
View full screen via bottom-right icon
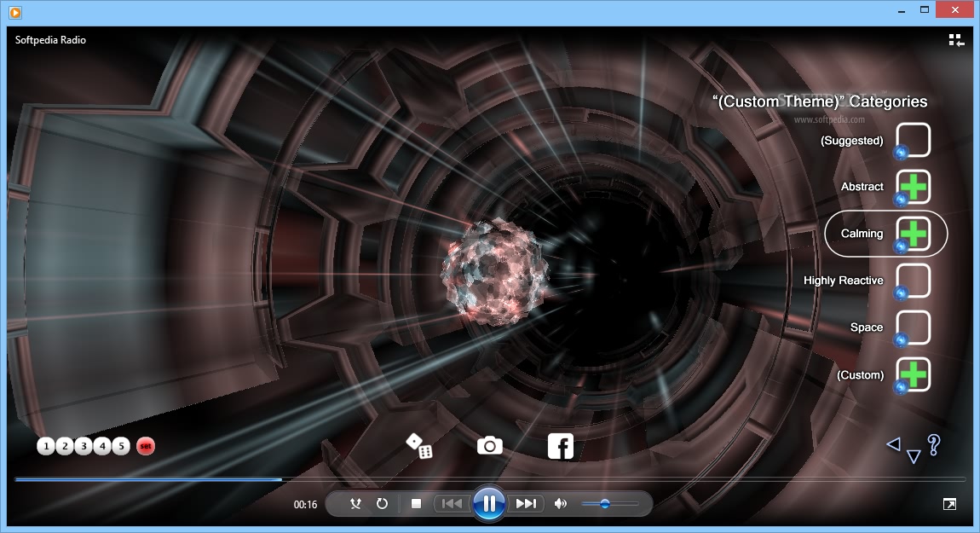[x=949, y=504]
